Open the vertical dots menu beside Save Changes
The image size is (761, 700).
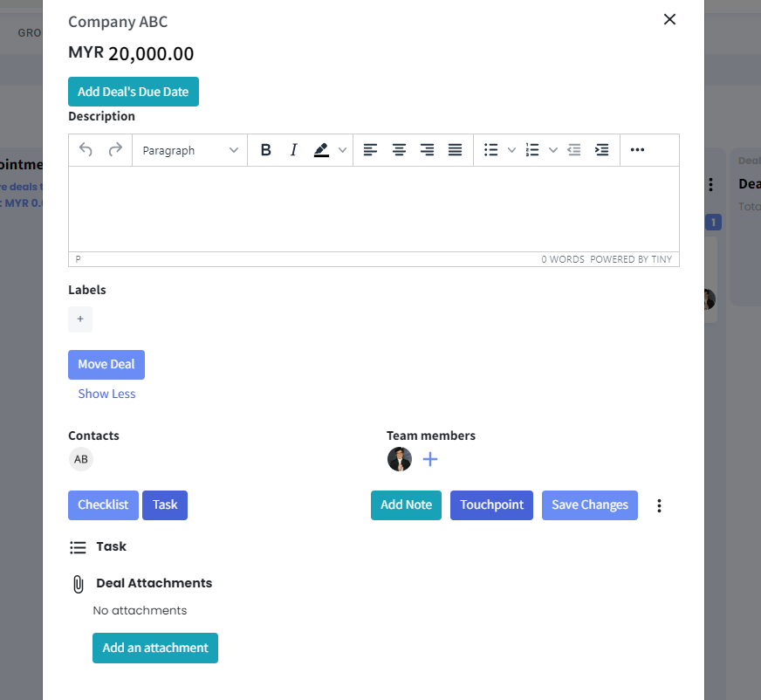pos(660,505)
